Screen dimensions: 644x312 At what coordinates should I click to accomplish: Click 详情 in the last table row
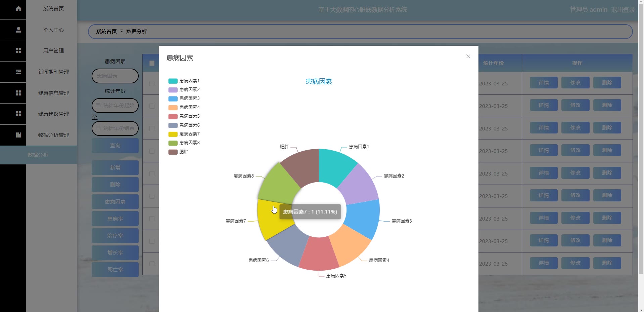(x=544, y=263)
